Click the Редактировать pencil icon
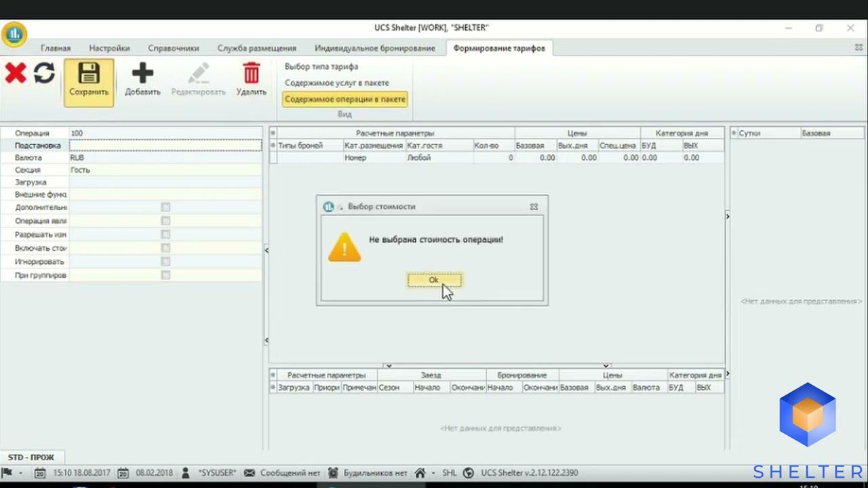The height and width of the screenshot is (488, 868). (198, 73)
